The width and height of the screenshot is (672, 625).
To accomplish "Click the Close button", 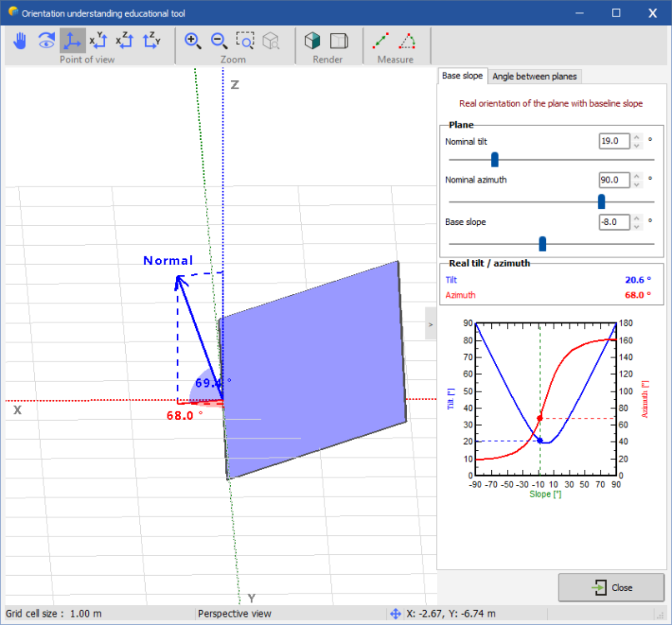I will (x=611, y=587).
